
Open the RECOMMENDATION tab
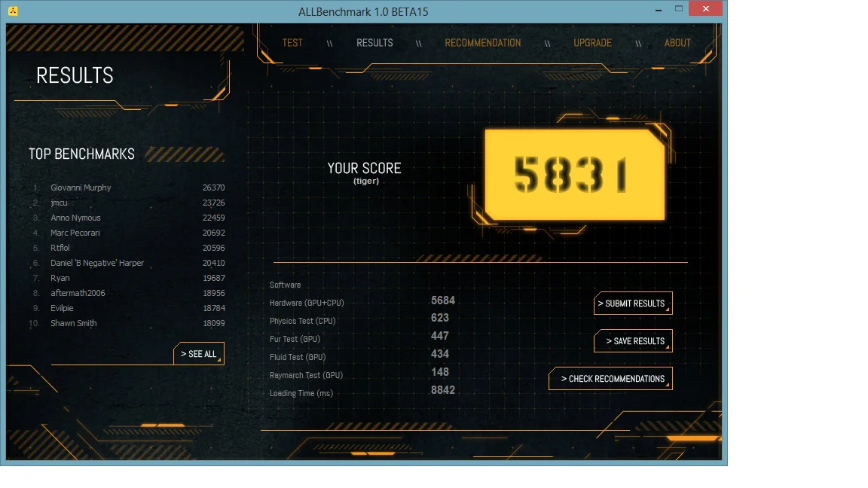click(483, 43)
